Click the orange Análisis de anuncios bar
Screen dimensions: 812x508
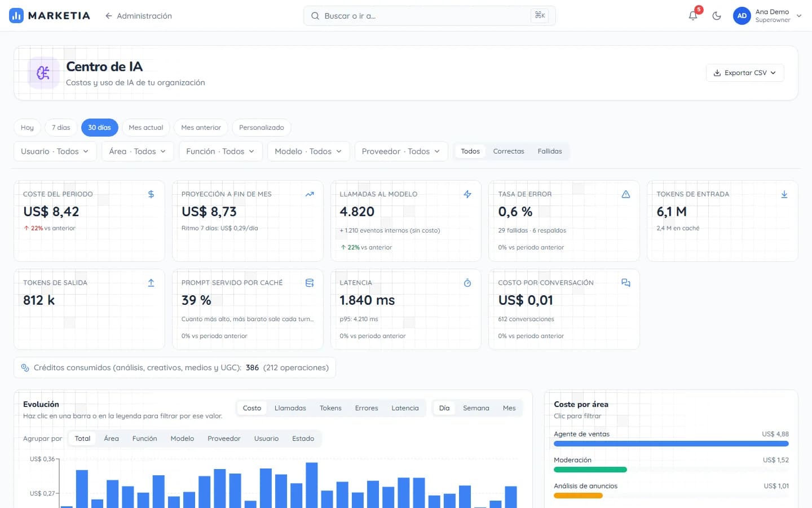click(578, 496)
